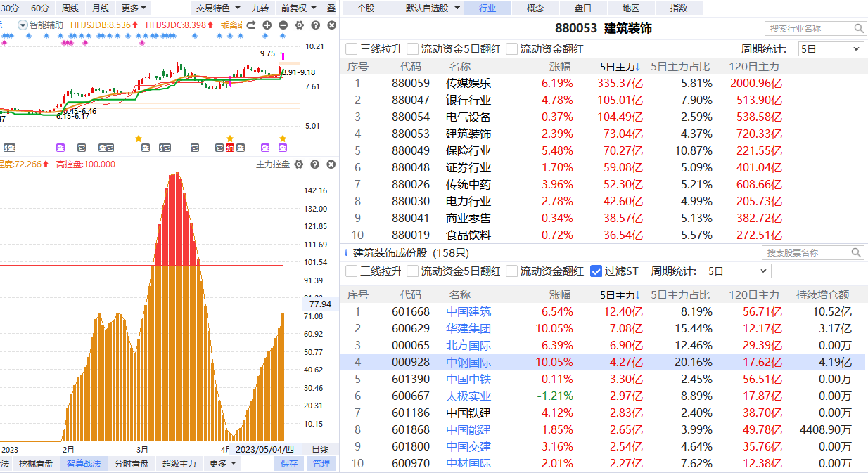Toggle constituent stocks 流动资金翻红 checkbox
This screenshot has width=868, height=473.
(511, 271)
